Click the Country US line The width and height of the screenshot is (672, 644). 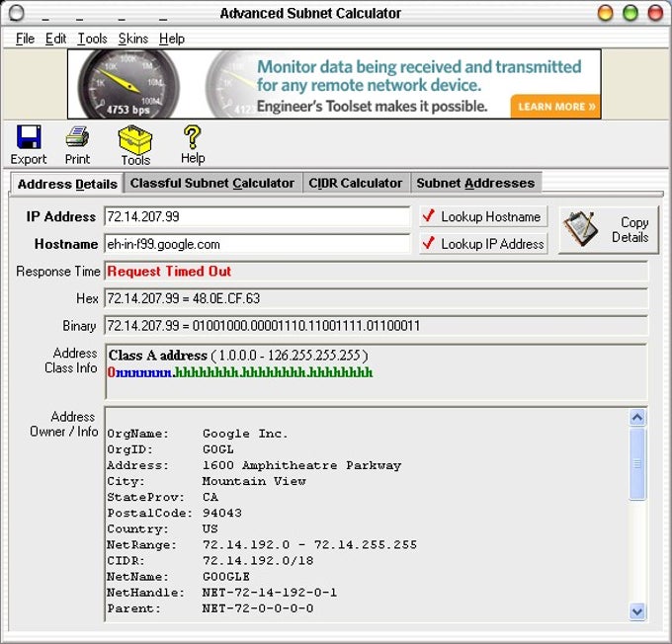pyautogui.click(x=162, y=528)
